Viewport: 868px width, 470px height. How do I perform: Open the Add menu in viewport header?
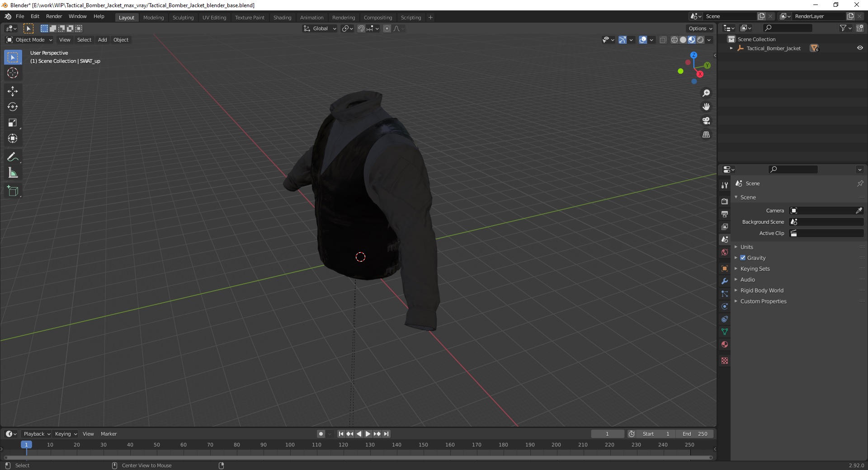point(103,40)
